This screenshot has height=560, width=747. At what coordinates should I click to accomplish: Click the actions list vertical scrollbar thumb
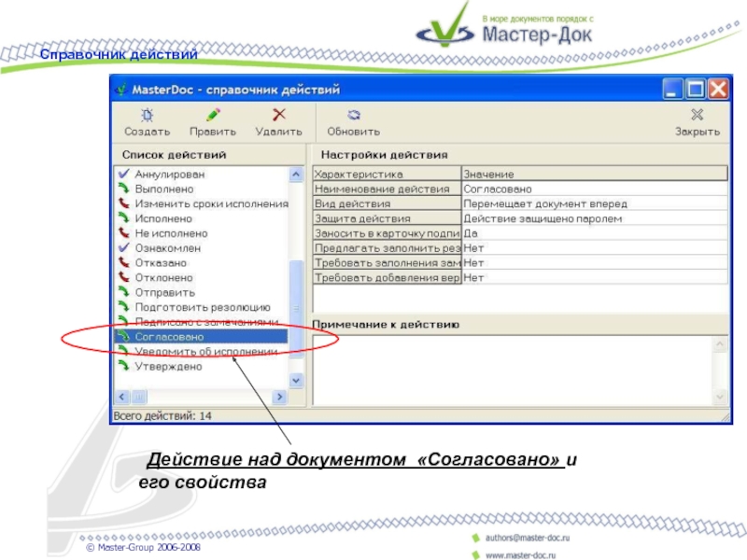pyautogui.click(x=296, y=309)
